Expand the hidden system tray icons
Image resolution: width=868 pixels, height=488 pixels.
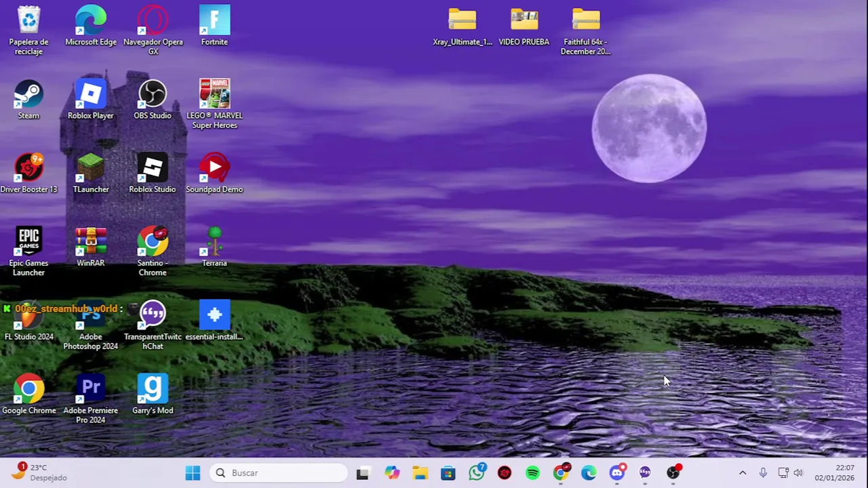point(743,473)
